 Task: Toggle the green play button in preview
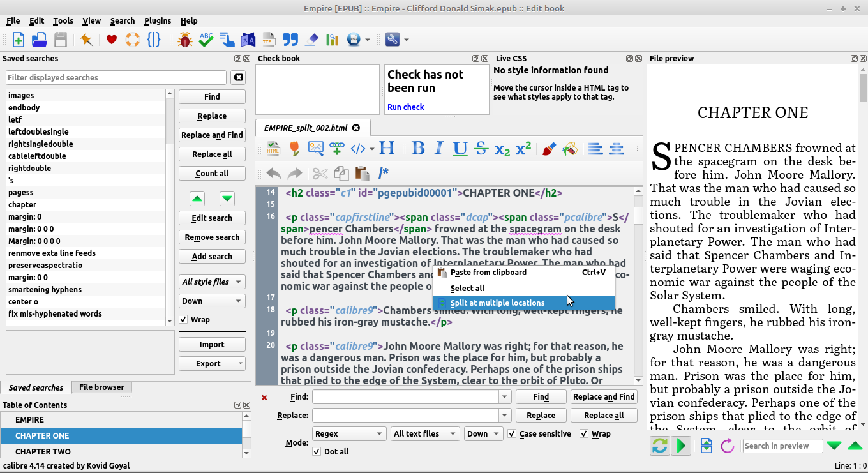[681, 446]
